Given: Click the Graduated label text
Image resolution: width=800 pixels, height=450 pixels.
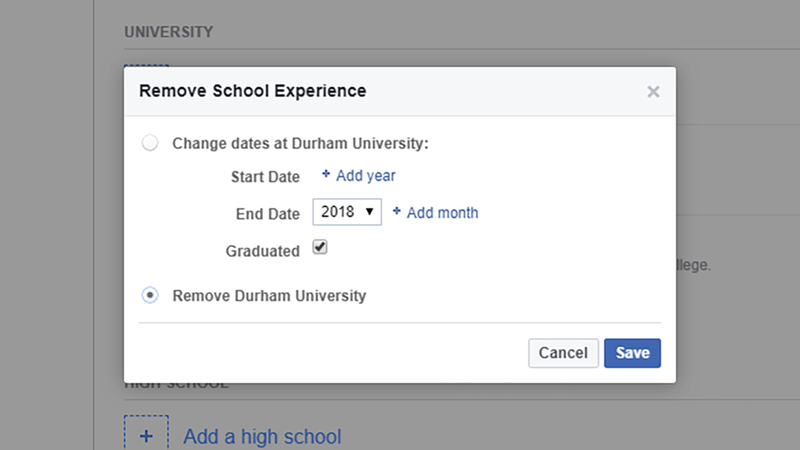Looking at the screenshot, I should tap(263, 251).
